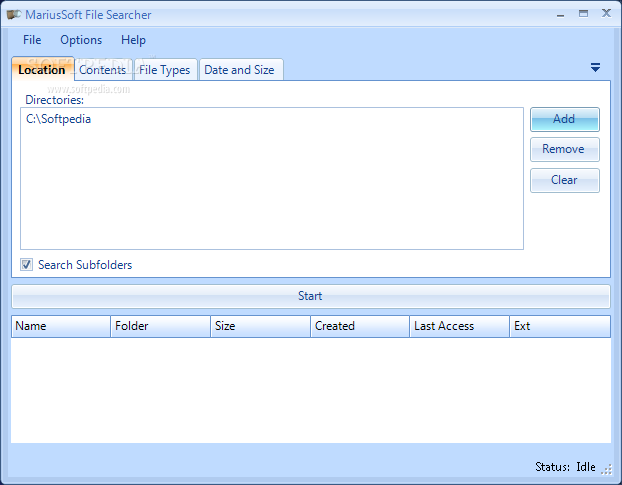Click the resize grip in status bar
622x485 pixels.
click(607, 469)
